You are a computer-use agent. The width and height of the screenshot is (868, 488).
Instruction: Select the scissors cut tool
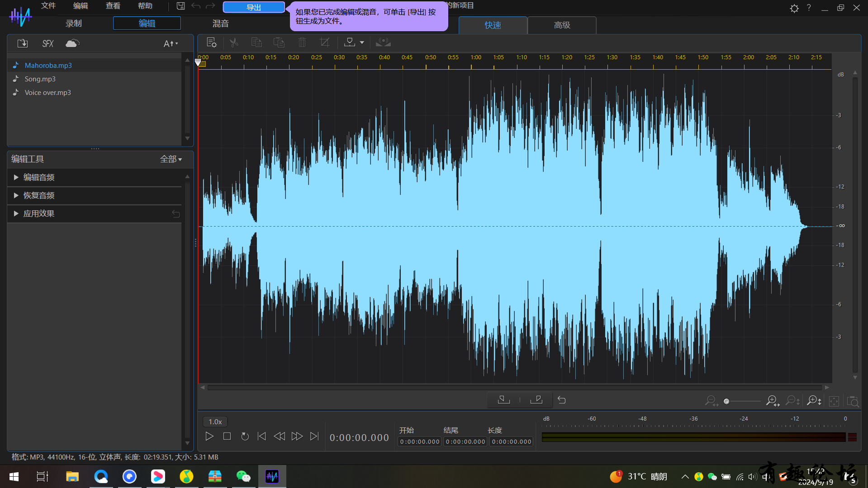[x=234, y=43]
